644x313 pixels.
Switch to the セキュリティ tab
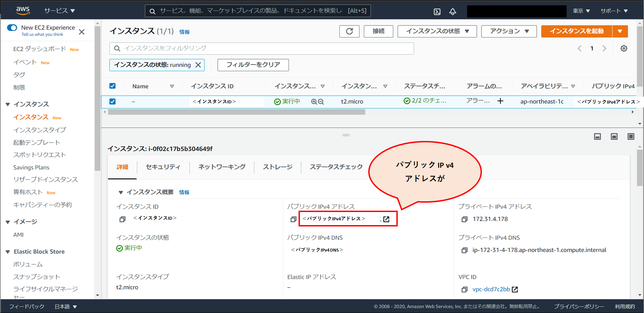coord(163,167)
